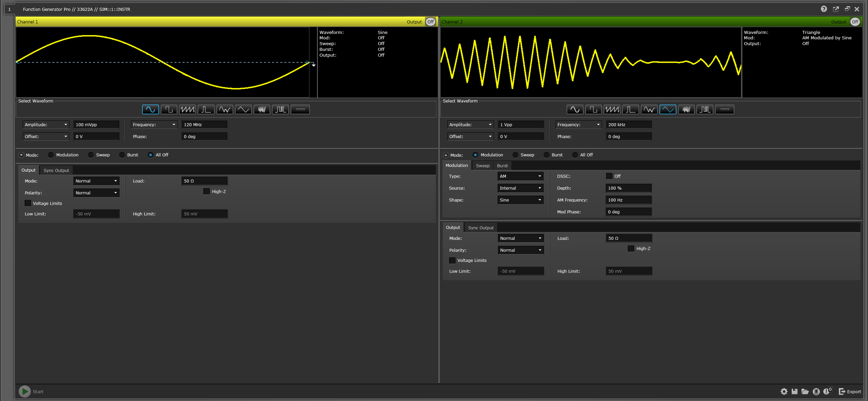Open help question mark icon
Viewport: 868px width, 401px height.
click(824, 9)
